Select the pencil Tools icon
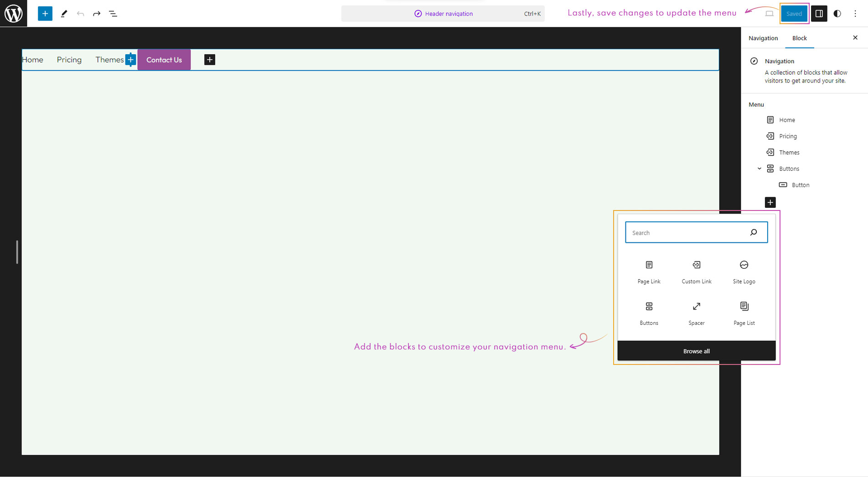This screenshot has height=477, width=868. tap(64, 14)
